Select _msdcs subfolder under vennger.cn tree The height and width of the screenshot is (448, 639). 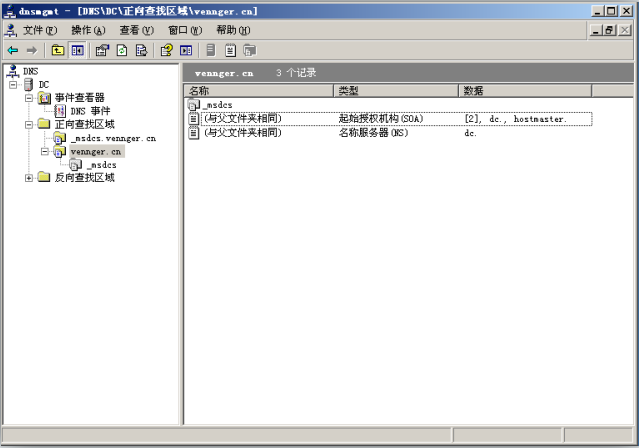click(x=101, y=165)
